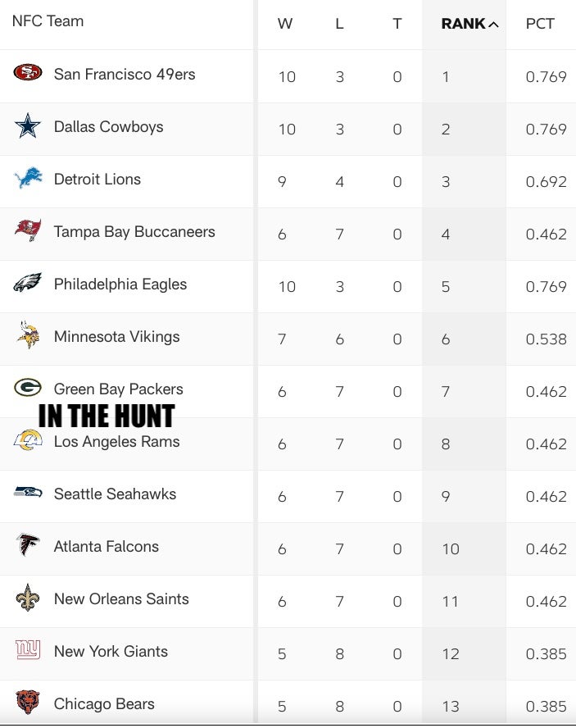This screenshot has width=576, height=728.
Task: Click the San Francisco 49ers logo
Action: coord(28,74)
